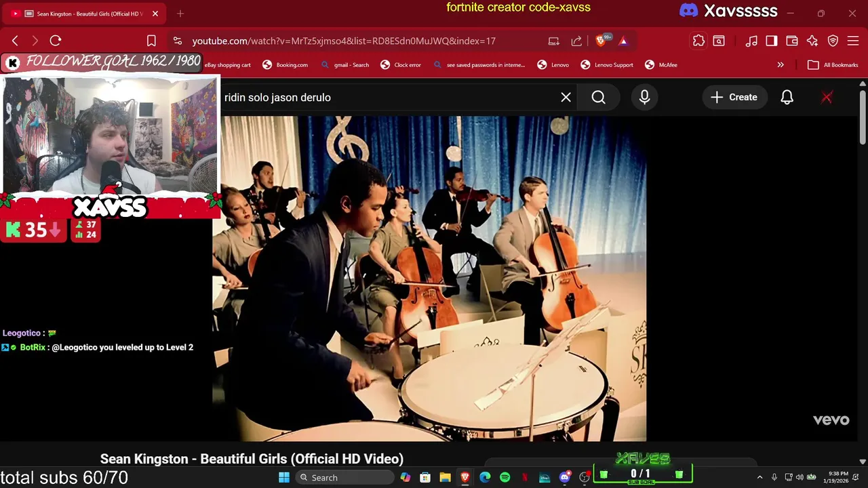Open the Lenovo Support bookmark
The height and width of the screenshot is (488, 868).
coord(607,65)
